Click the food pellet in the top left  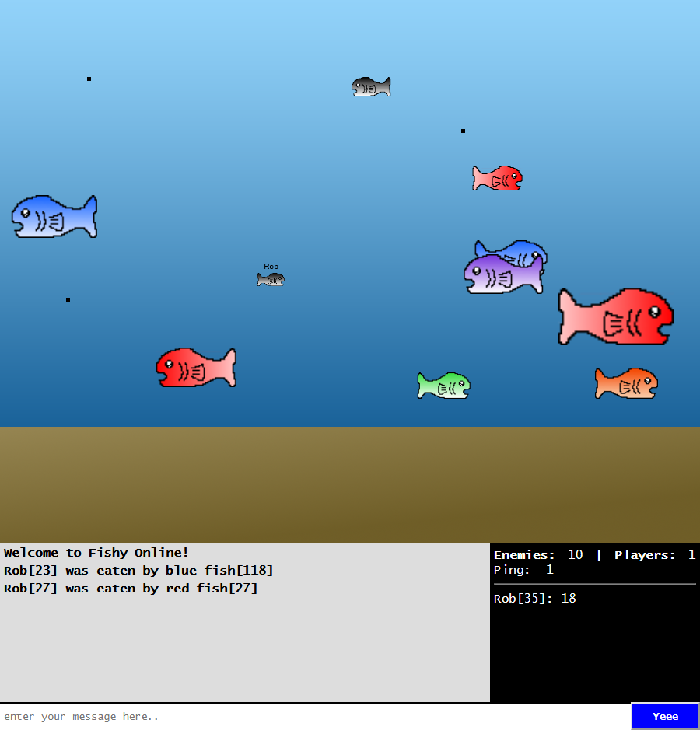click(89, 79)
